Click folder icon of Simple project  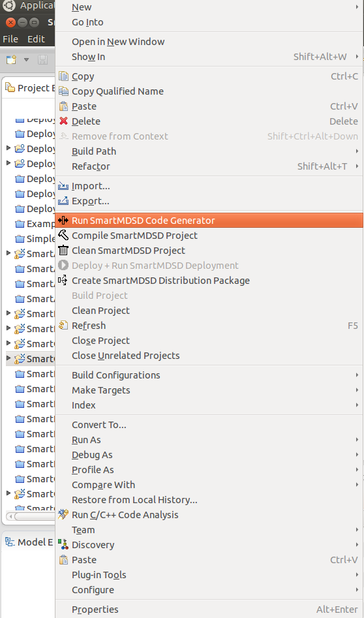click(20, 239)
